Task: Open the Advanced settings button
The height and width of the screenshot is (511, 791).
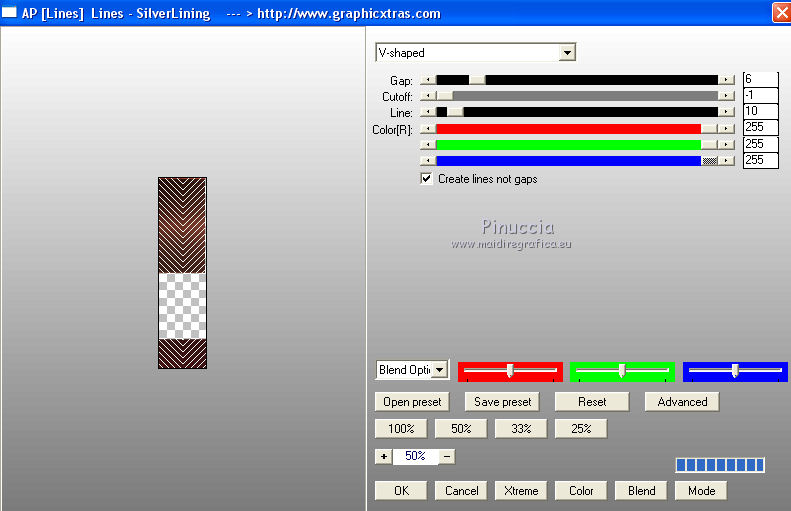Action: pos(682,402)
